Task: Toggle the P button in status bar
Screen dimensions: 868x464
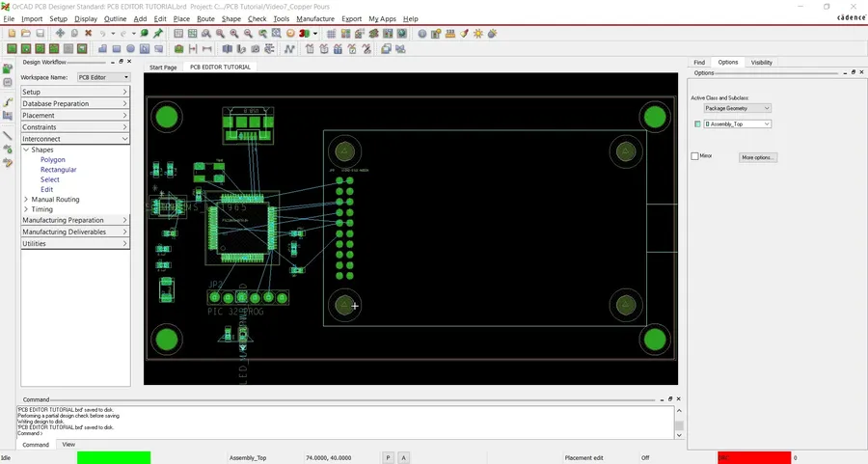Action: pyautogui.click(x=388, y=458)
